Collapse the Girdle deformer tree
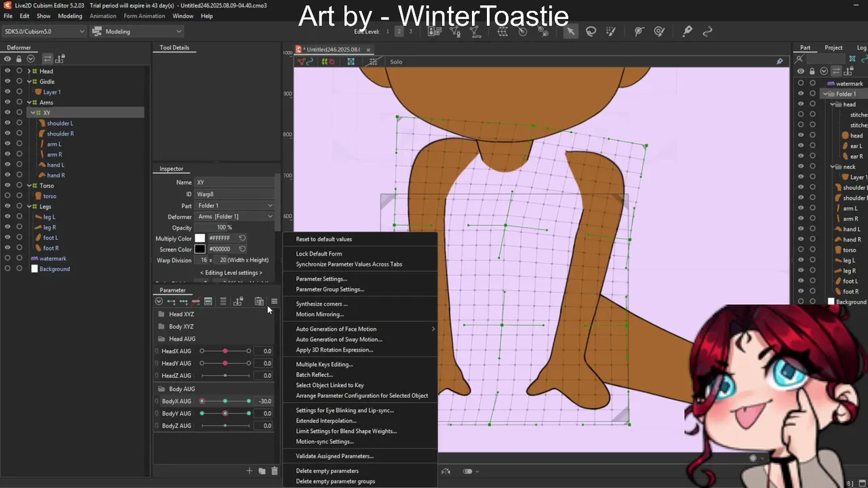The width and height of the screenshot is (868, 488). click(28, 81)
